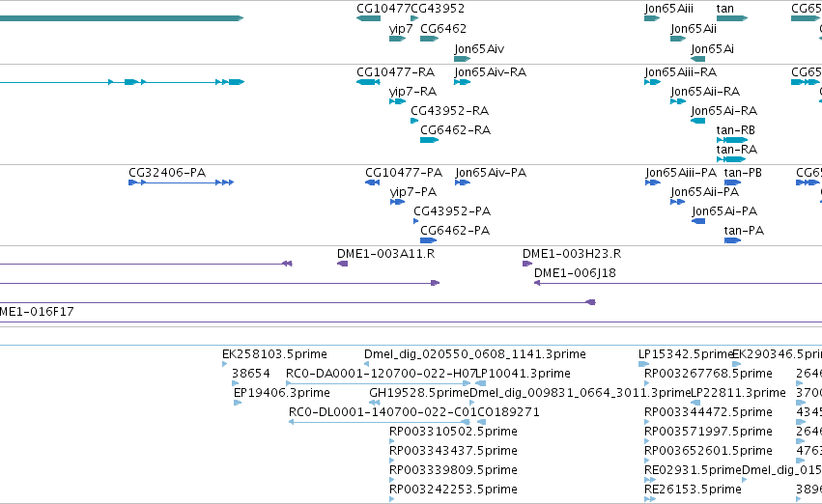The height and width of the screenshot is (504, 822).
Task: Select protein yip7-PA
Action: [x=413, y=192]
